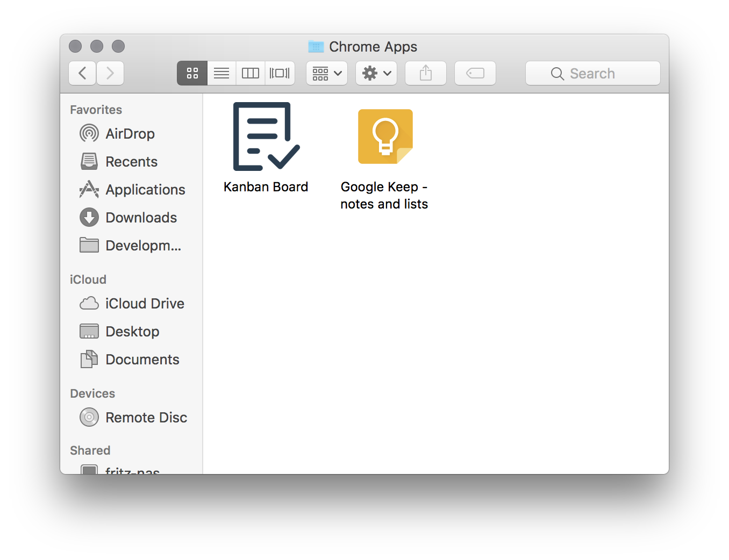
Task: Switch to list view
Action: [x=221, y=73]
